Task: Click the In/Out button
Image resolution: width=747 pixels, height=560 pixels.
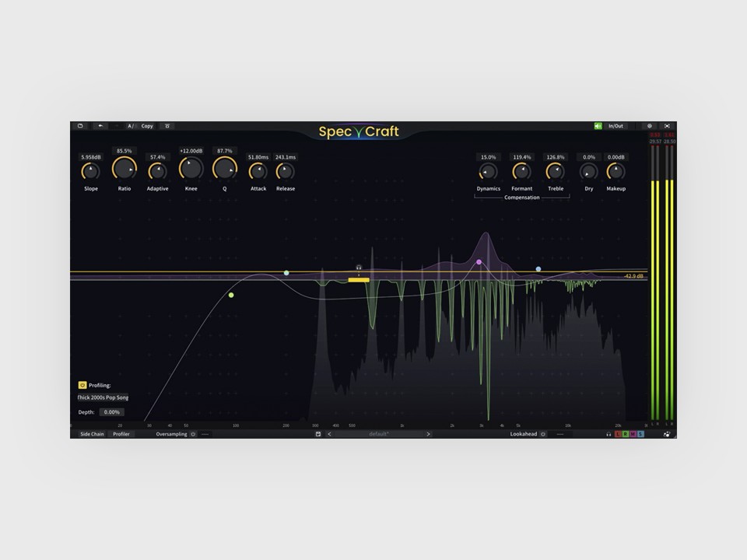Action: point(615,126)
